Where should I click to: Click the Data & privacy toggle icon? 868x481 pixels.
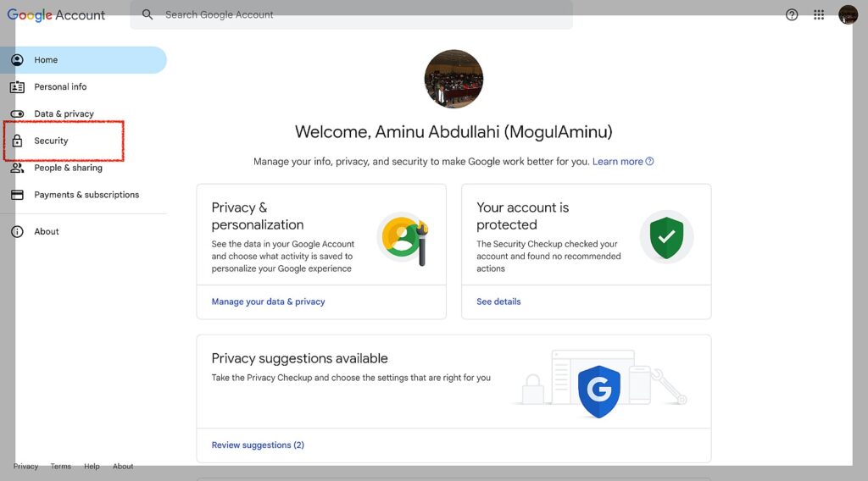(17, 114)
